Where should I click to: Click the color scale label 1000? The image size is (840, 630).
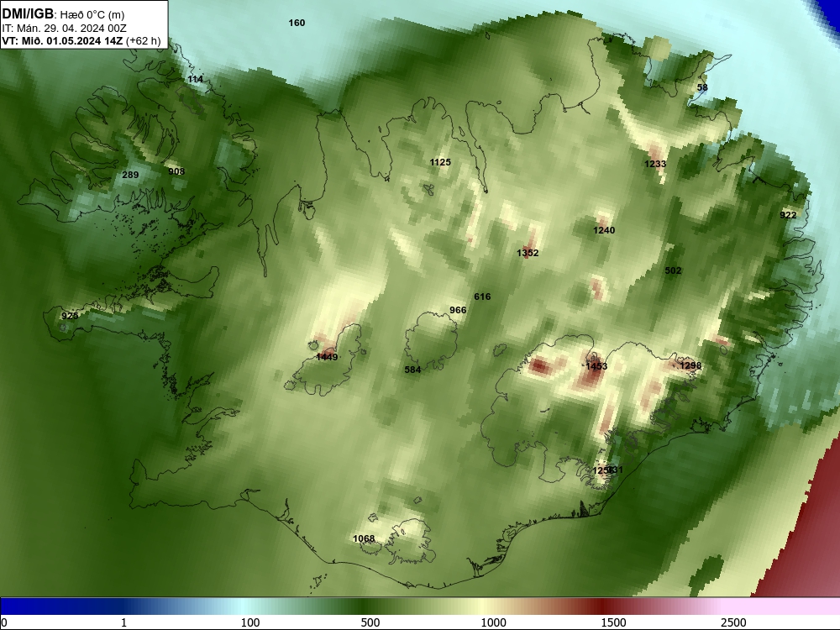[493, 622]
